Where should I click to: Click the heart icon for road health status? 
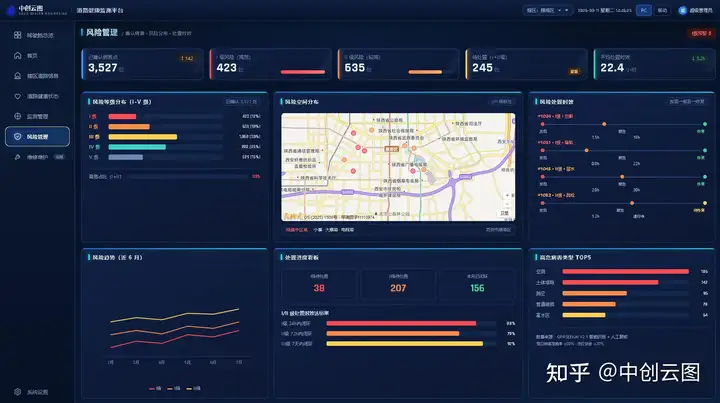click(x=17, y=96)
